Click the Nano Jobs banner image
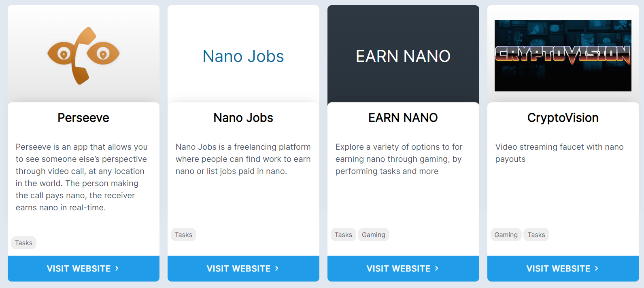The image size is (644, 288). (x=243, y=56)
